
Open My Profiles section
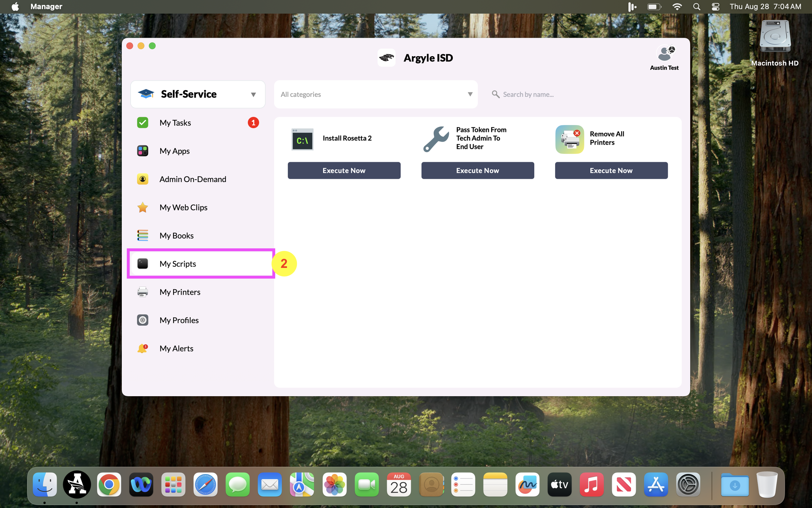click(x=179, y=320)
